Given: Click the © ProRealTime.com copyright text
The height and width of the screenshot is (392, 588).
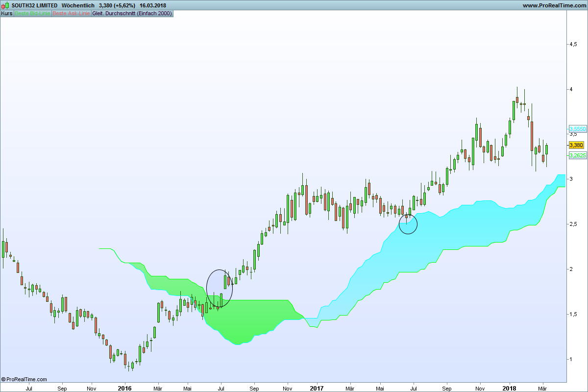Looking at the screenshot, I should click(x=24, y=379).
